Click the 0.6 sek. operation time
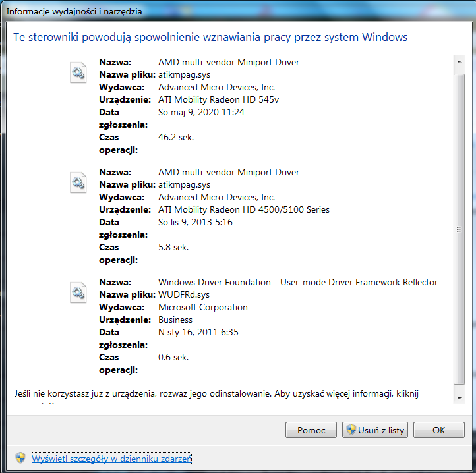 point(173,357)
